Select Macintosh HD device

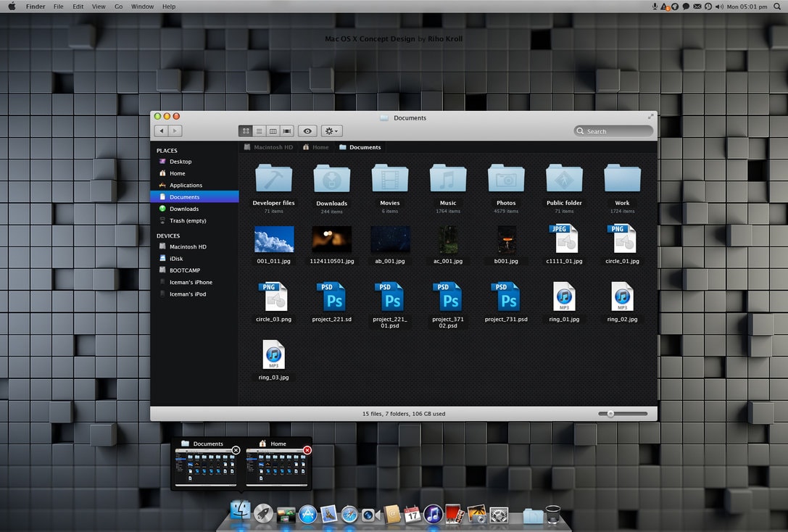(x=194, y=246)
